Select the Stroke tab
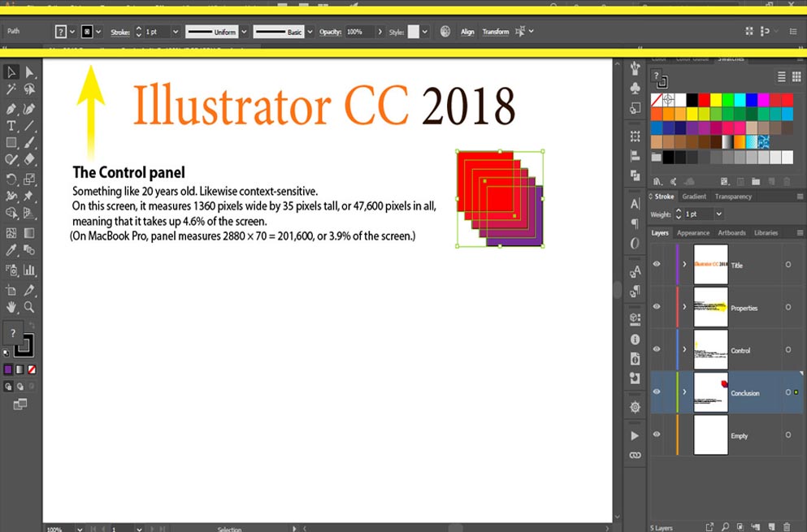The width and height of the screenshot is (807, 532). click(664, 197)
